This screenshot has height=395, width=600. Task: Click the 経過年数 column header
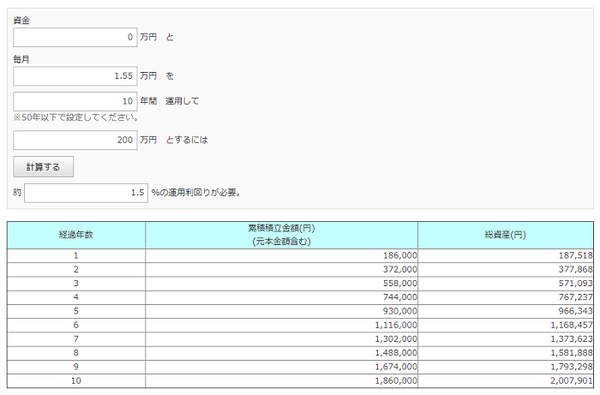[x=76, y=235]
